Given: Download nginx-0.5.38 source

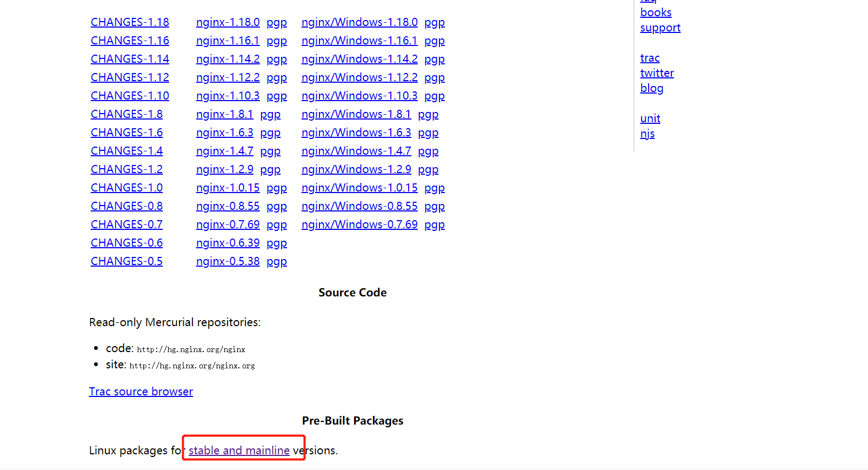Looking at the screenshot, I should point(228,261).
